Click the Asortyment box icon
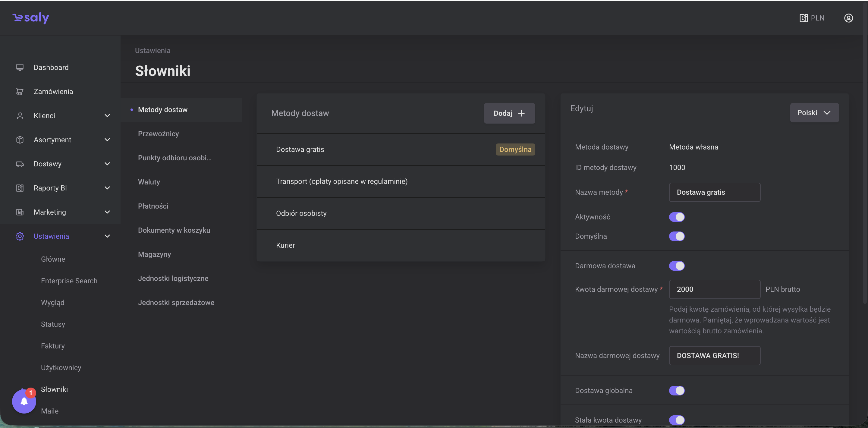 pos(20,140)
